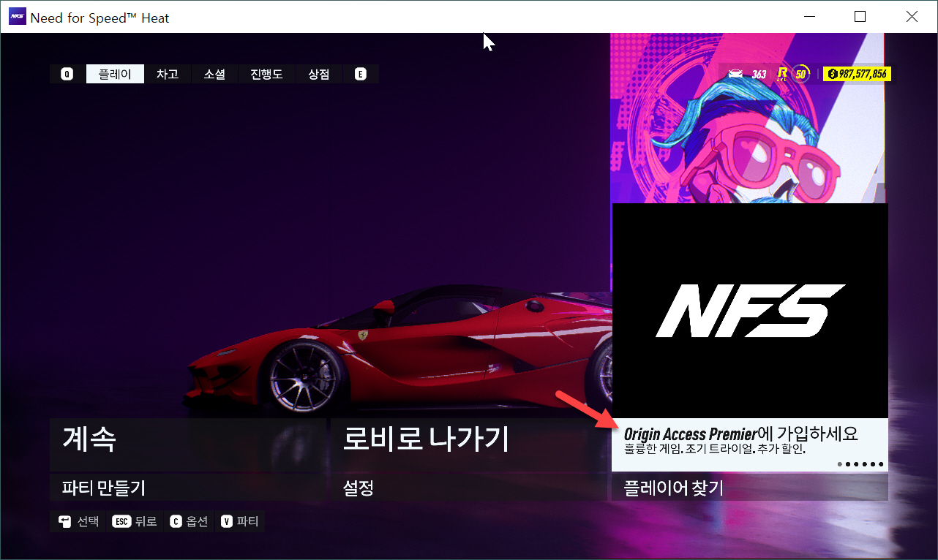
Task: Select the 플레이 tab
Action: [x=115, y=74]
